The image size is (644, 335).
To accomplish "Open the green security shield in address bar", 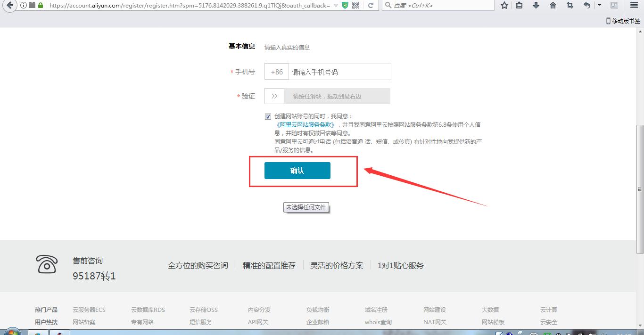I will point(345,5).
